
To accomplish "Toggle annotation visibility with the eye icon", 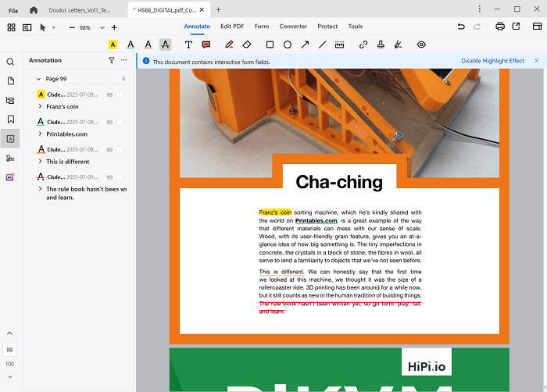I will (421, 45).
